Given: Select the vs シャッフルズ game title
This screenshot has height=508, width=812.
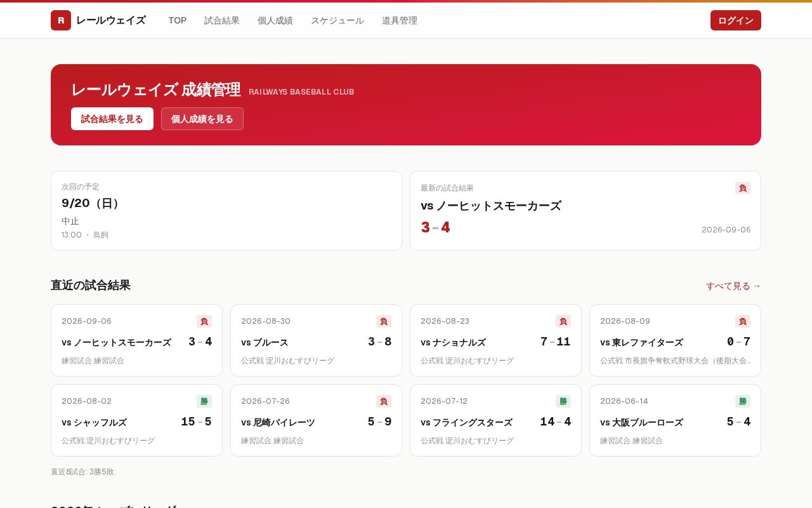Looking at the screenshot, I should (94, 422).
